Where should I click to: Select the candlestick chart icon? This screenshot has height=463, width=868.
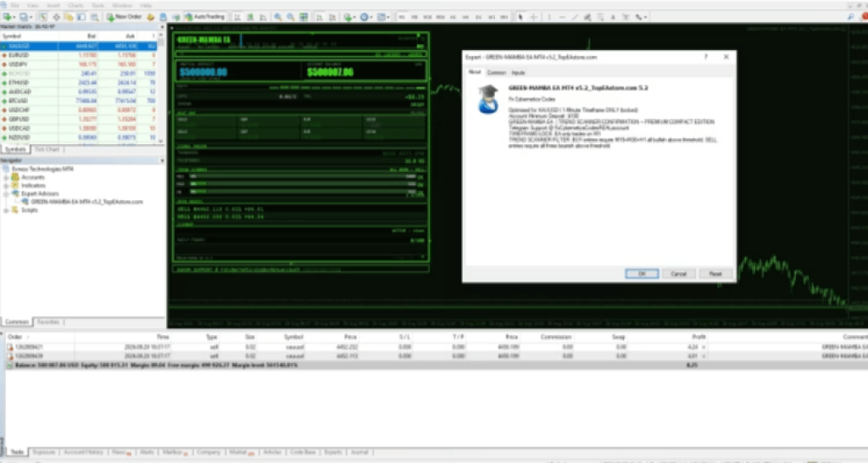(250, 17)
